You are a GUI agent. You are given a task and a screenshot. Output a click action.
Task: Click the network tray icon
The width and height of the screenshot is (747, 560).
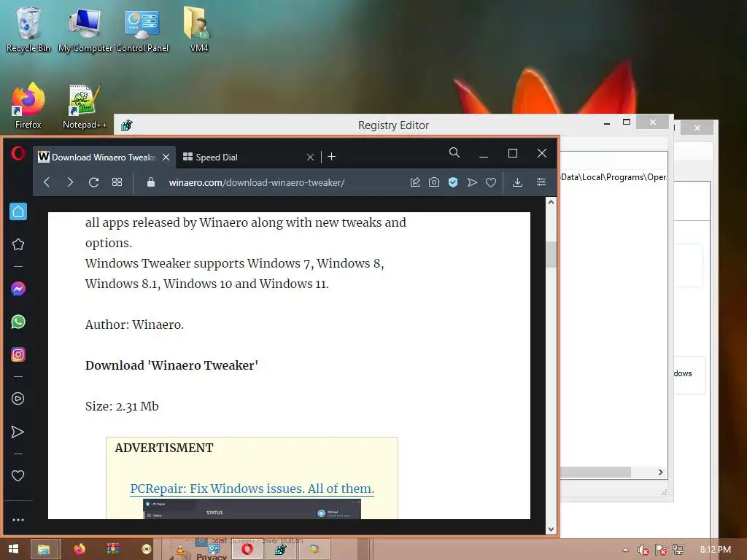[x=678, y=550]
